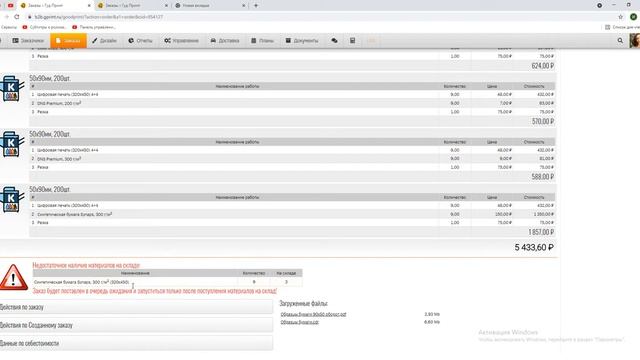The width and height of the screenshot is (640, 360).
Task: Click the search magnifier icon in the navigation bar
Action: [x=620, y=41]
